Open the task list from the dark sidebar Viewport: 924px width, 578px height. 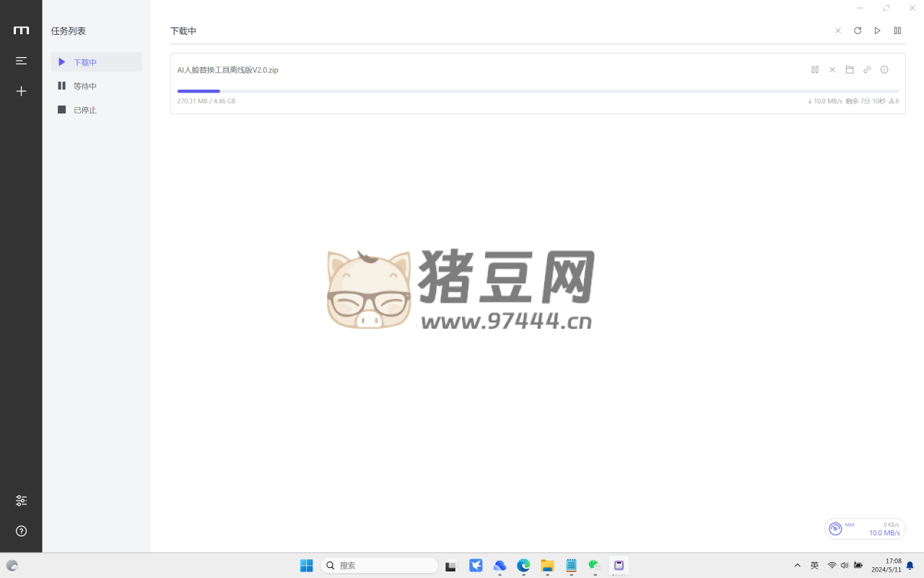coord(21,61)
